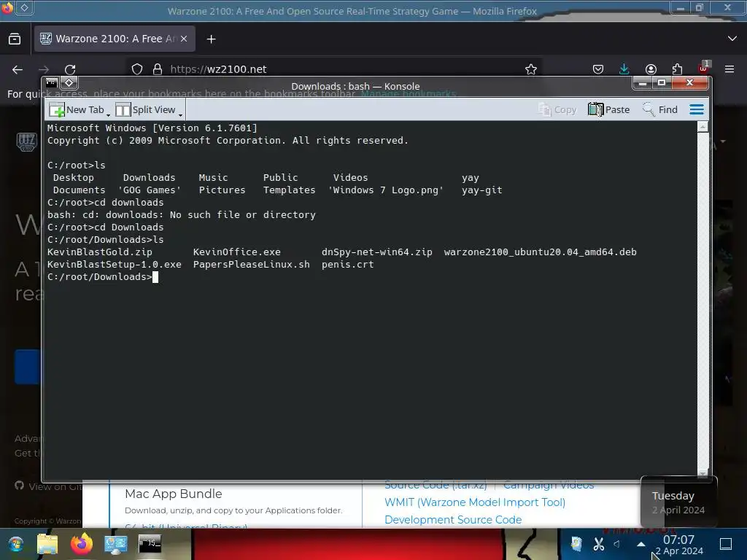Go back in Firefox
The height and width of the screenshot is (560, 747).
click(18, 69)
